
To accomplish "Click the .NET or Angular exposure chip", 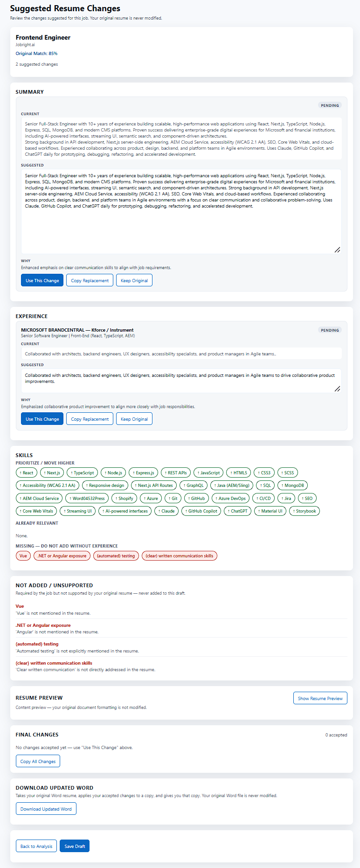I will coord(62,556).
